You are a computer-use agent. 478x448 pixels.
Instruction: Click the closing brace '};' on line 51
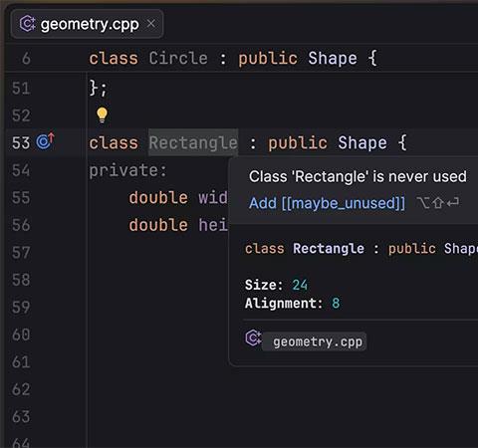point(99,89)
